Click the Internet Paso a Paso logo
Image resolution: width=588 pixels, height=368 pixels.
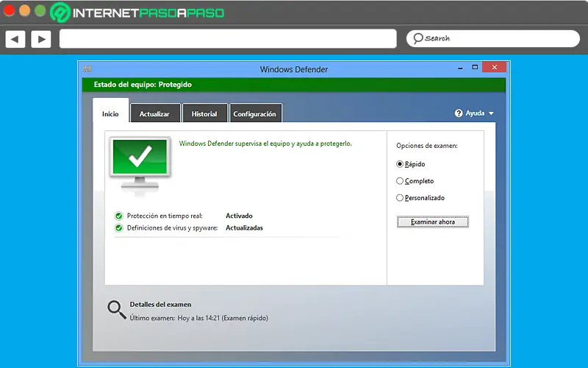pos(137,13)
